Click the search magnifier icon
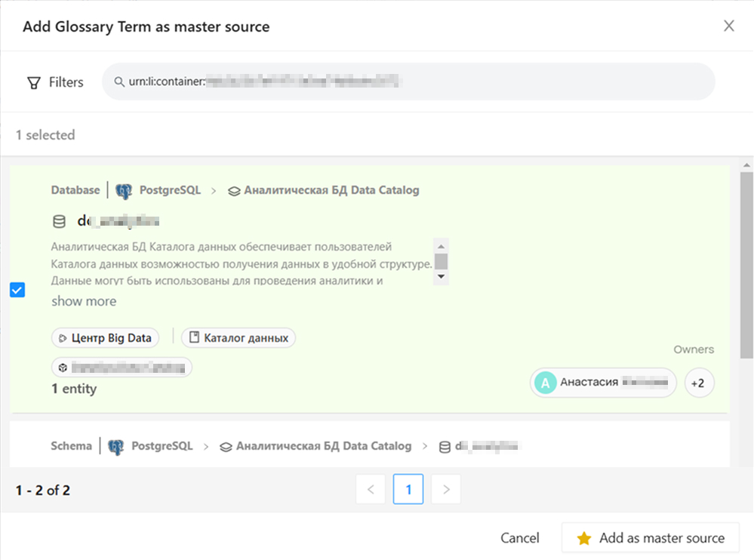Viewport: 754px width, 560px height. 118,82
